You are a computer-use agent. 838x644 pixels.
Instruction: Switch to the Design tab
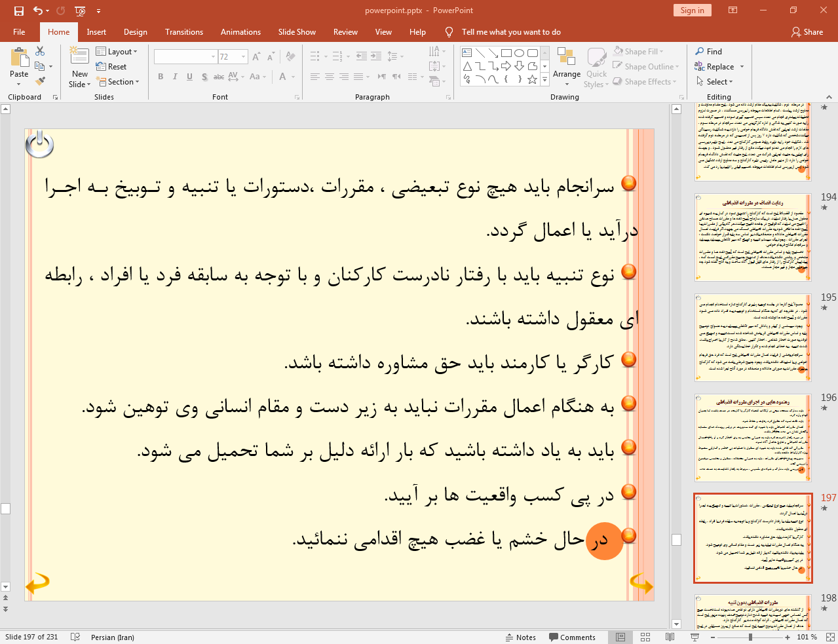click(136, 32)
